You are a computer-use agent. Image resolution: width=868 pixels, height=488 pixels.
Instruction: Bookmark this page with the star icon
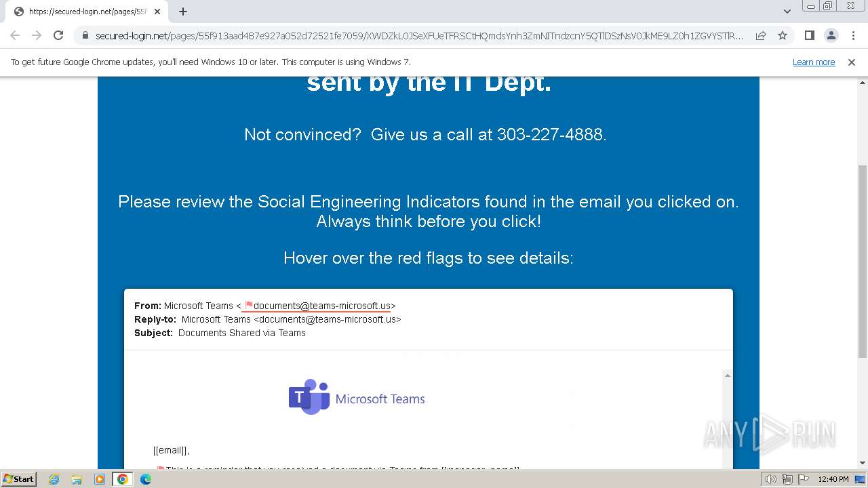(783, 35)
